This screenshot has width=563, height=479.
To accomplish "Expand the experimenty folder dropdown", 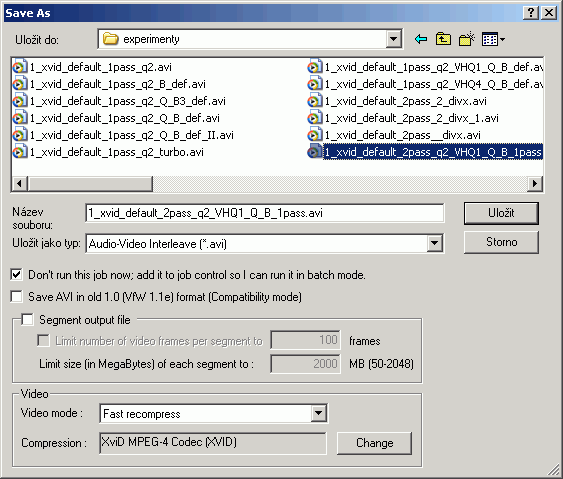I will click(x=394, y=39).
